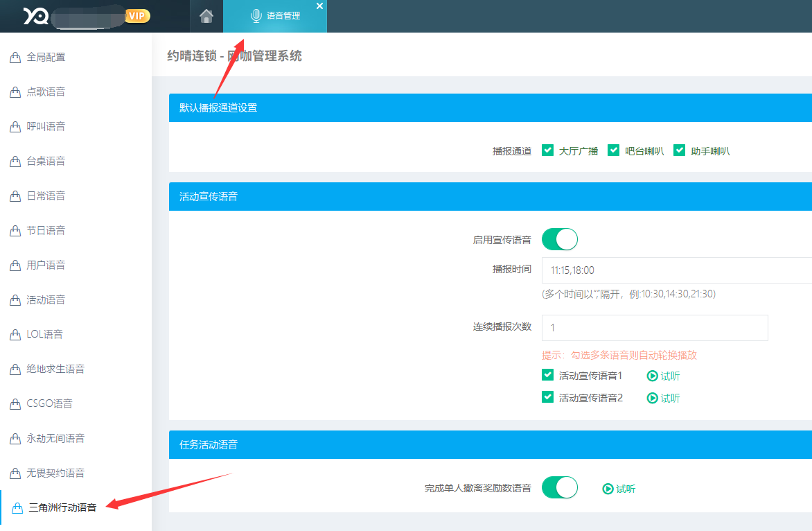Switch to the 语音管理 tab label

pyautogui.click(x=283, y=16)
